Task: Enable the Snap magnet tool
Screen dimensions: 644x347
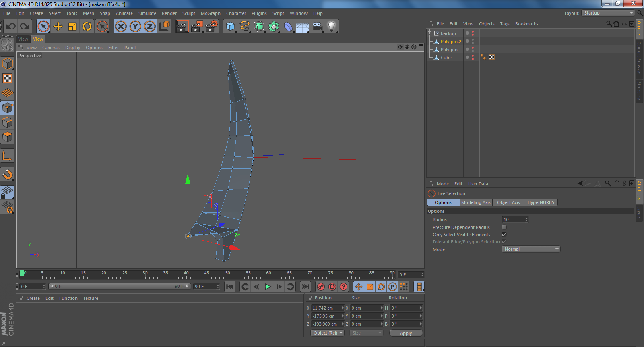Action: [7, 174]
